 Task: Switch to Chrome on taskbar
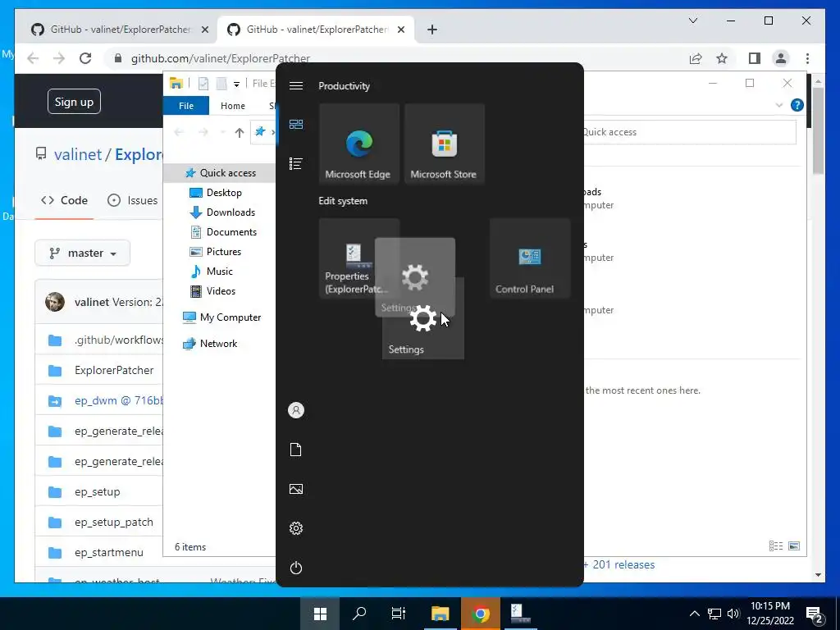coord(481,614)
